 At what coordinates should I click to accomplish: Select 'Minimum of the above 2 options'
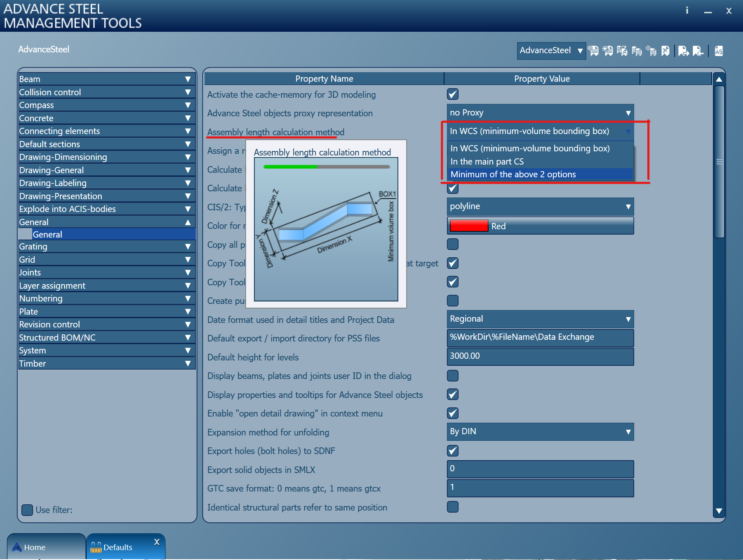point(540,174)
